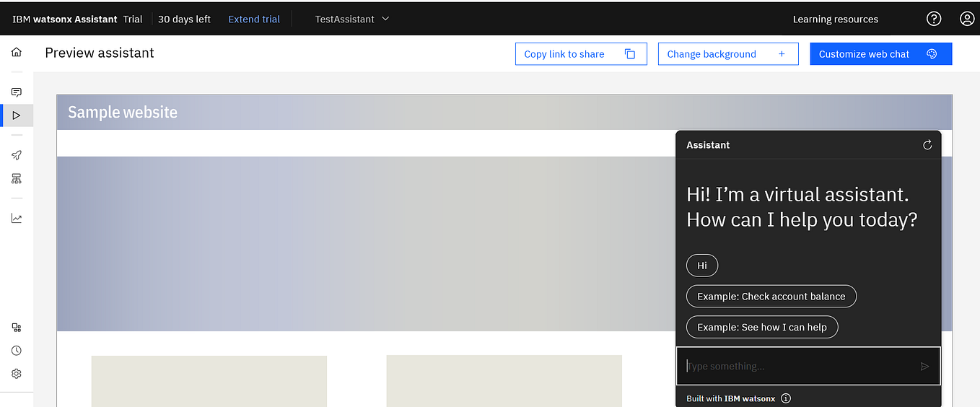980x407 pixels.
Task: Restart conversation with the refresh icon
Action: pyautogui.click(x=927, y=145)
